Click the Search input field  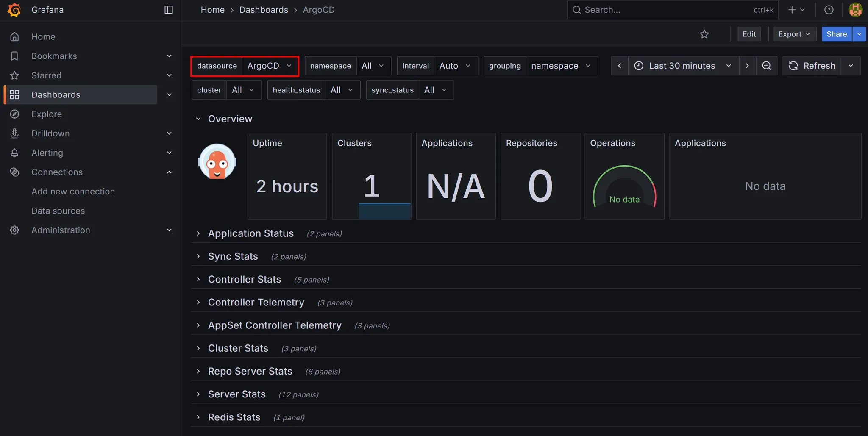coord(673,10)
